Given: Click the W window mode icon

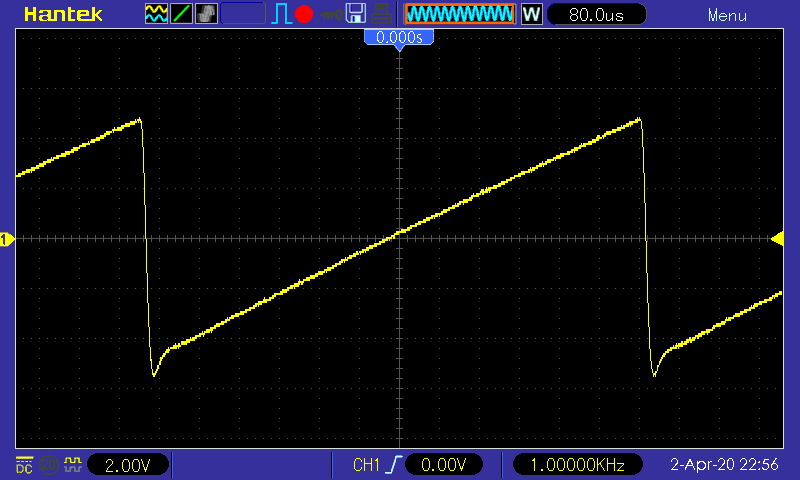Looking at the screenshot, I should (x=531, y=14).
